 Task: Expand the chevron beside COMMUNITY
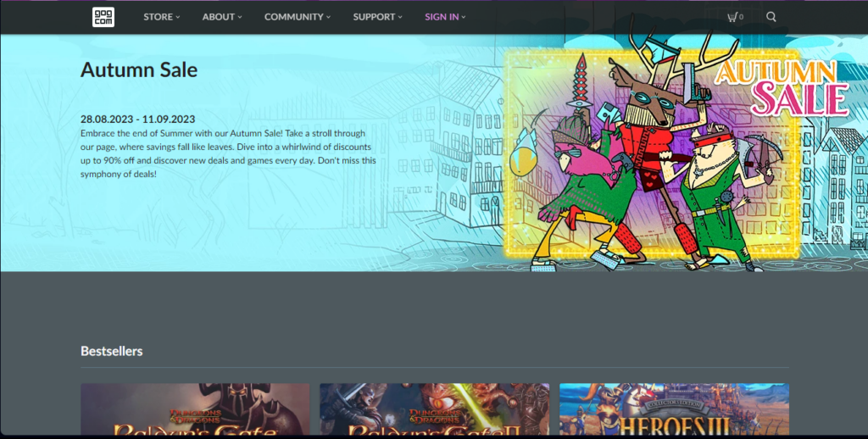328,17
